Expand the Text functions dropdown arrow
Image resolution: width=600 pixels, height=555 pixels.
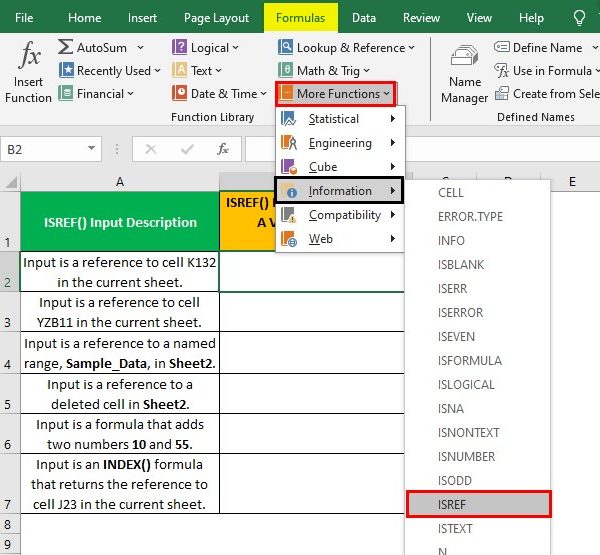(x=218, y=70)
